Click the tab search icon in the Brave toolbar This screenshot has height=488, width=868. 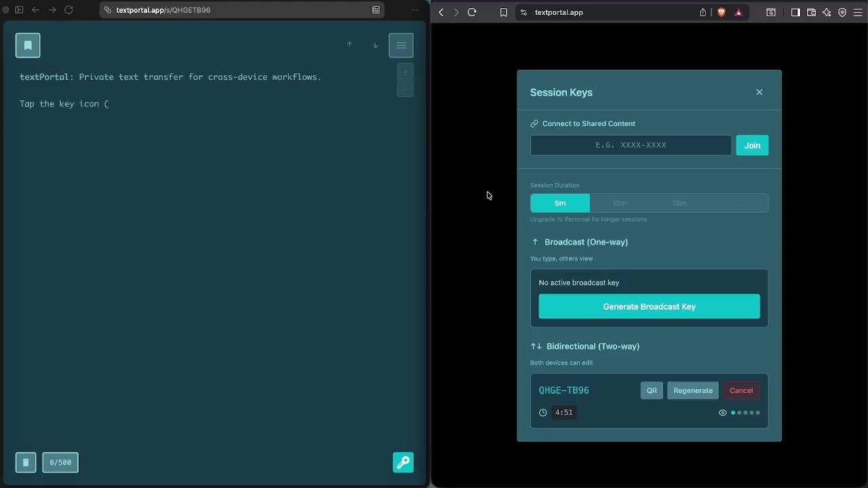pyautogui.click(x=771, y=12)
